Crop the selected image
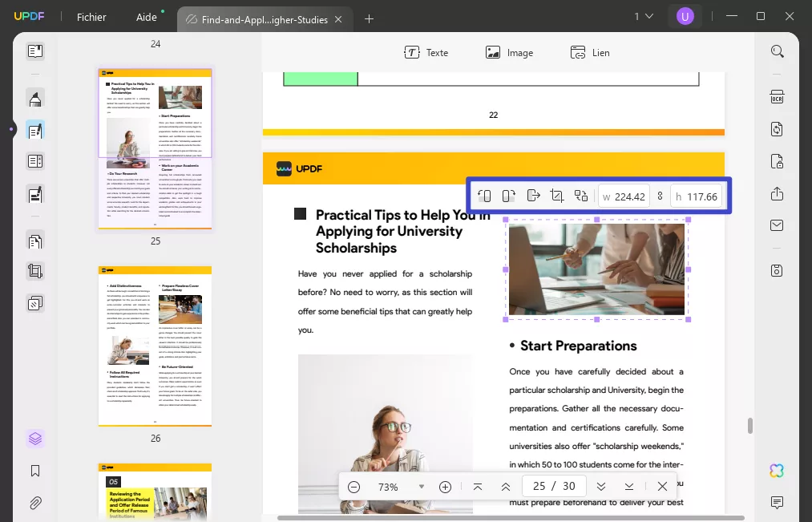 pos(557,196)
